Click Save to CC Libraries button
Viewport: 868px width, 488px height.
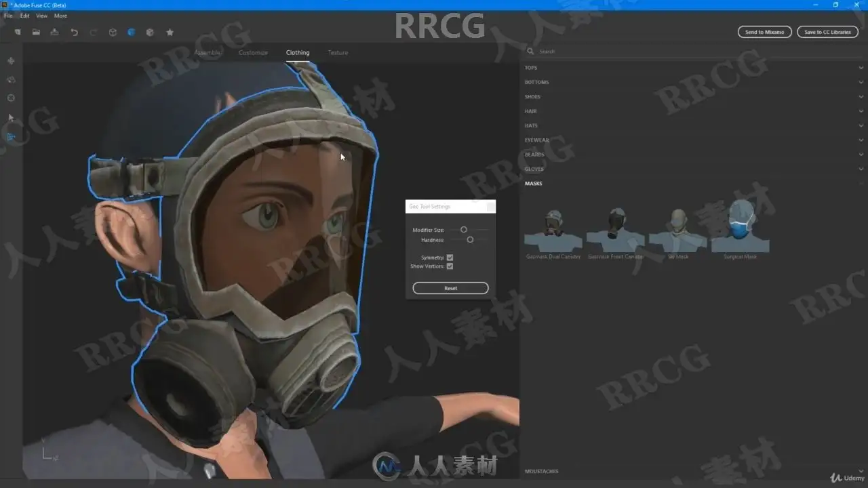827,32
